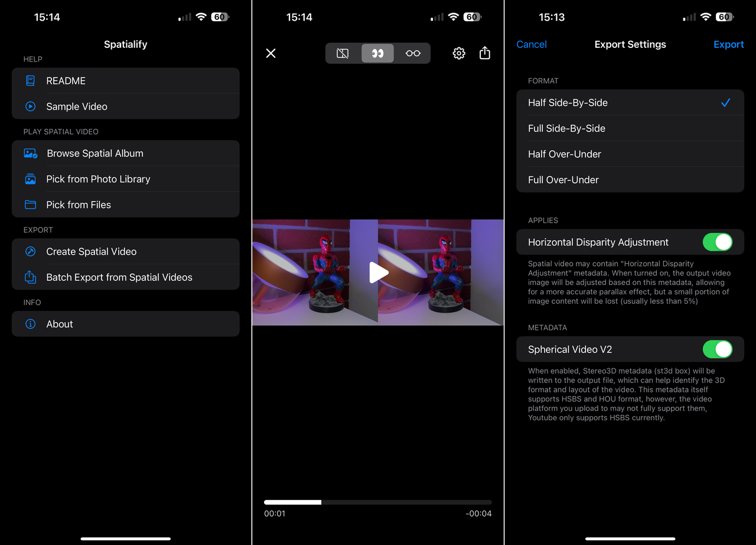Viewport: 756px width, 545px height.
Task: Tap Browse Spatial Album
Action: [126, 153]
